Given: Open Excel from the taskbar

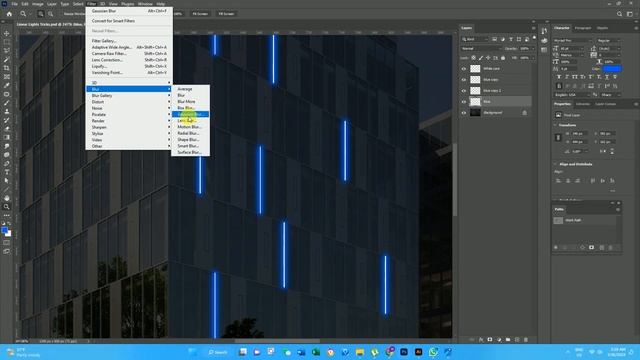Looking at the screenshot, I should (316, 352).
